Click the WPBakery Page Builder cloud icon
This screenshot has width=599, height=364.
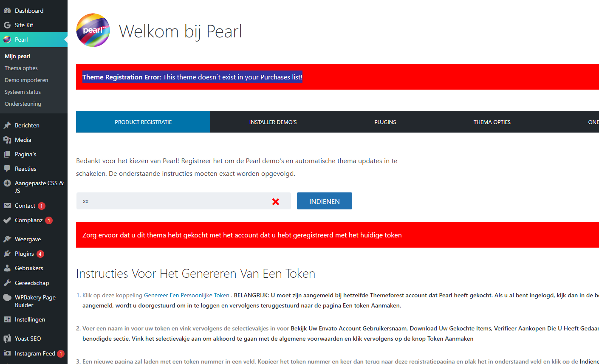(7, 297)
